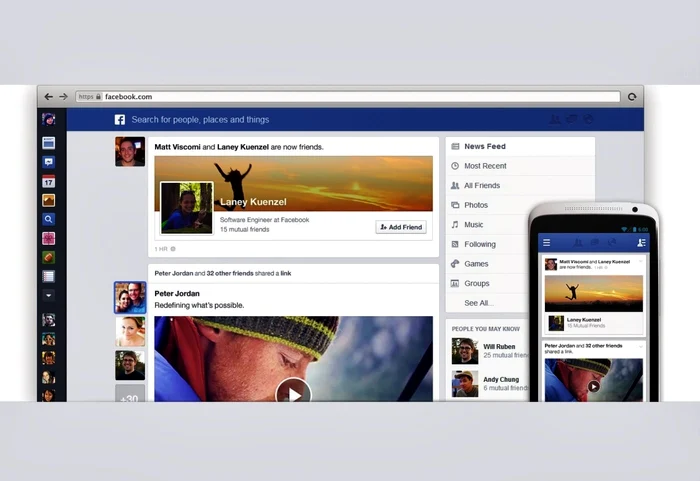Click the Matt Viscomi name link
Image resolution: width=700 pixels, height=481 pixels.
(x=177, y=147)
